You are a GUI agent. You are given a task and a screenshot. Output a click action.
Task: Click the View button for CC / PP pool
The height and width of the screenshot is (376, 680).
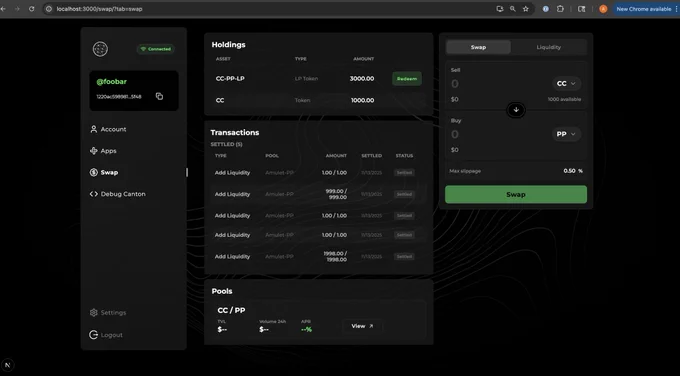pos(362,326)
